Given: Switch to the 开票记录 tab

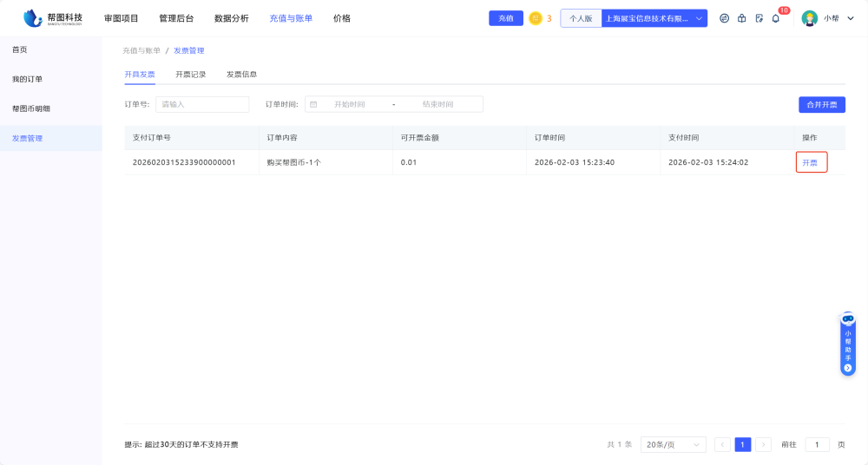Looking at the screenshot, I should point(191,75).
